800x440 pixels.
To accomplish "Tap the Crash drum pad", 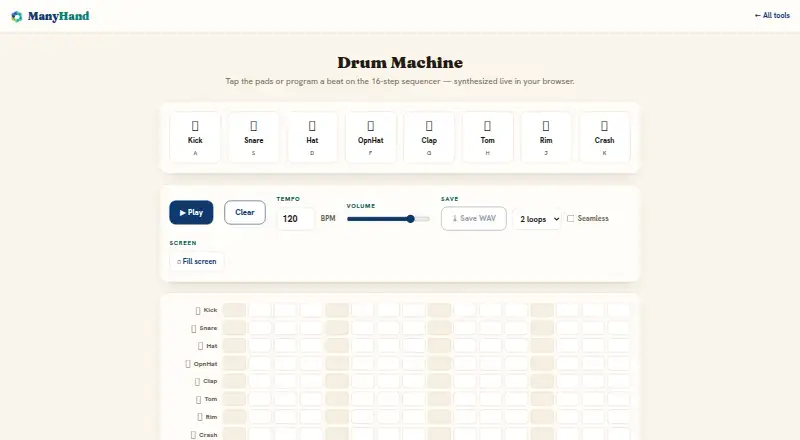I will pyautogui.click(x=605, y=137).
